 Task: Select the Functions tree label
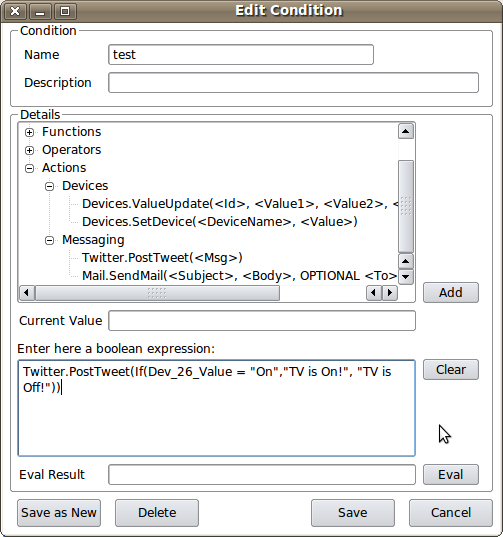(72, 132)
